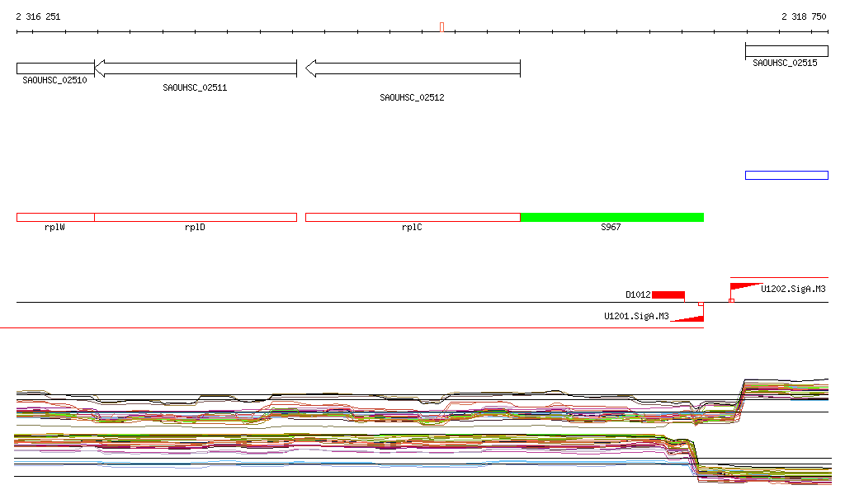Select the red D1012 terminator block
This screenshot has width=845, height=504.
click(668, 294)
